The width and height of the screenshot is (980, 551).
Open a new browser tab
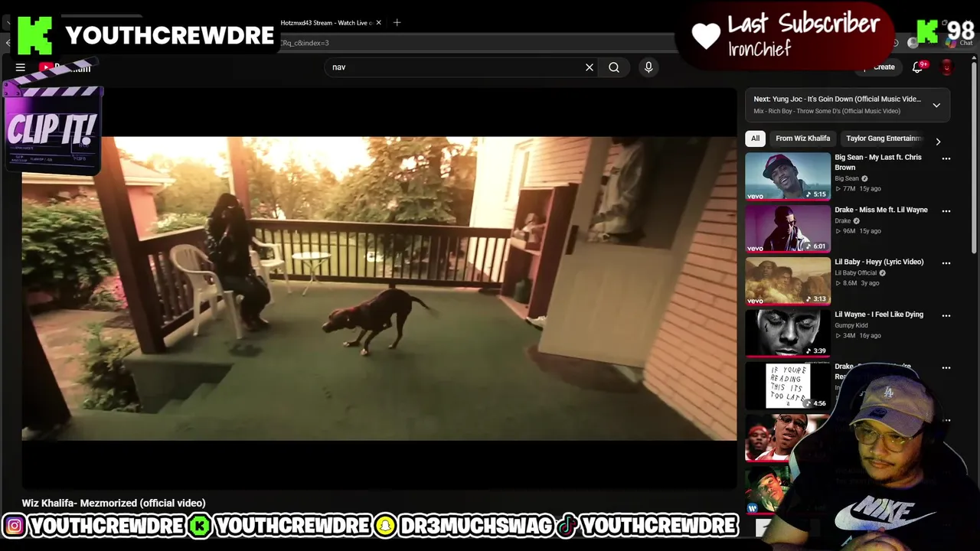pyautogui.click(x=397, y=22)
